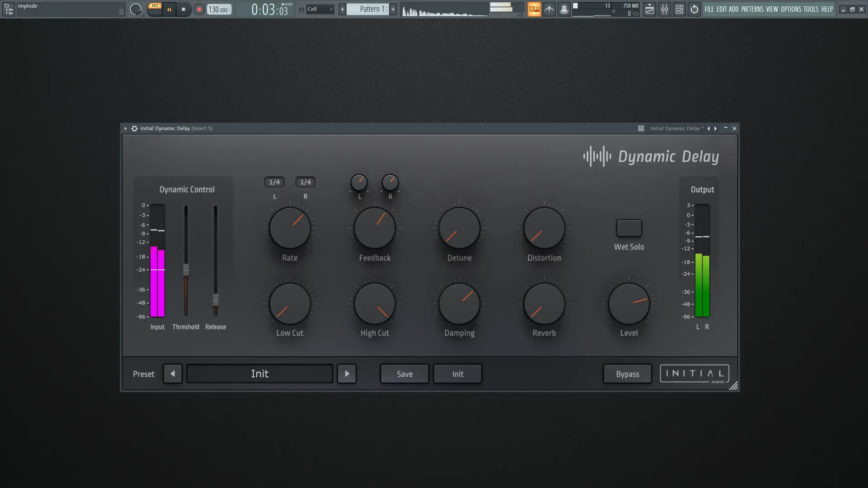Click the stamp tool icon in toolbar
This screenshot has height=488, width=868.
pyautogui.click(x=564, y=9)
